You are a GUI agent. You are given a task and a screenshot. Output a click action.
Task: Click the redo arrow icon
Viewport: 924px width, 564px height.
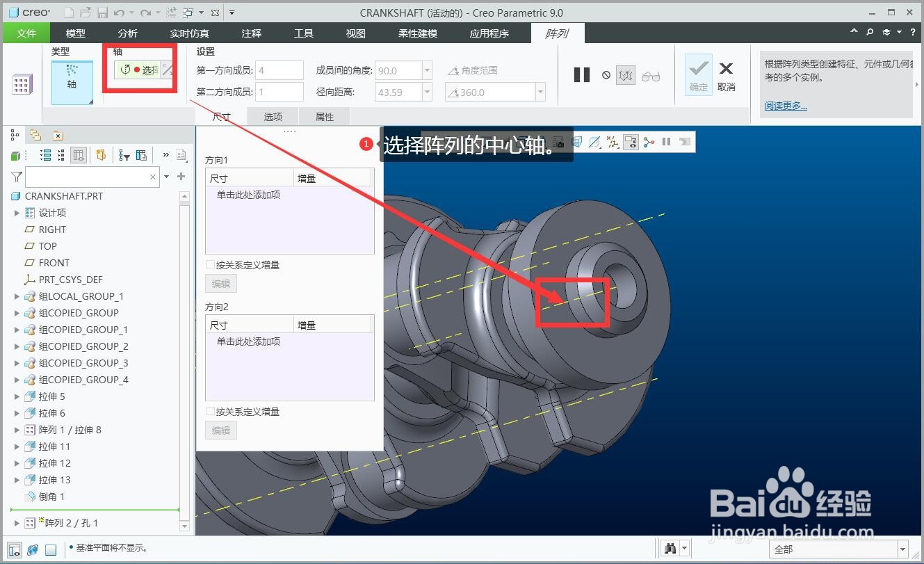click(145, 13)
